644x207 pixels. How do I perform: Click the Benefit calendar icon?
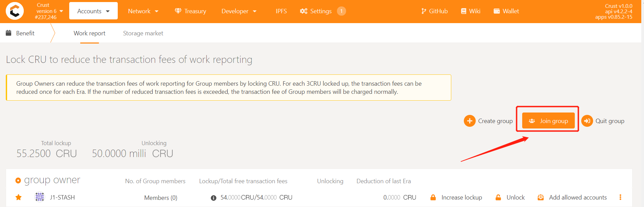click(8, 33)
